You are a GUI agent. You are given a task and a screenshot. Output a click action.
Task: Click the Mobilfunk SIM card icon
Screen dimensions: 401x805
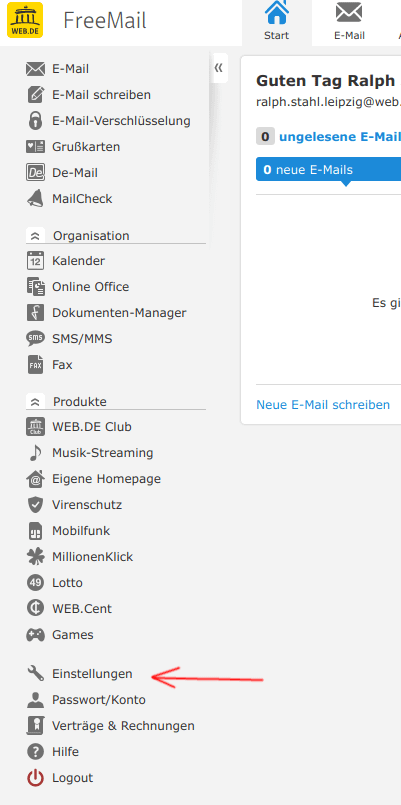point(35,531)
